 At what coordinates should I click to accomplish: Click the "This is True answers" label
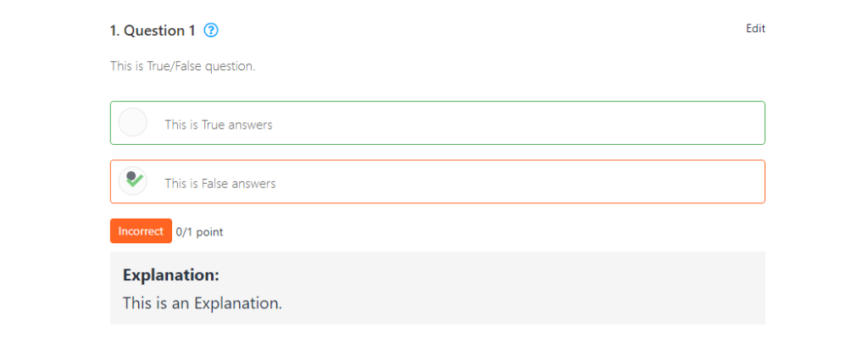(219, 125)
